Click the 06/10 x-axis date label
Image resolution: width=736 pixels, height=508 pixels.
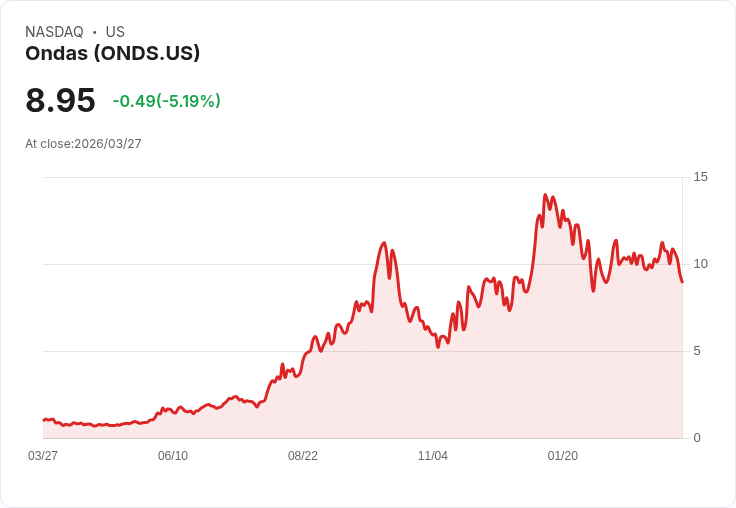tap(173, 456)
